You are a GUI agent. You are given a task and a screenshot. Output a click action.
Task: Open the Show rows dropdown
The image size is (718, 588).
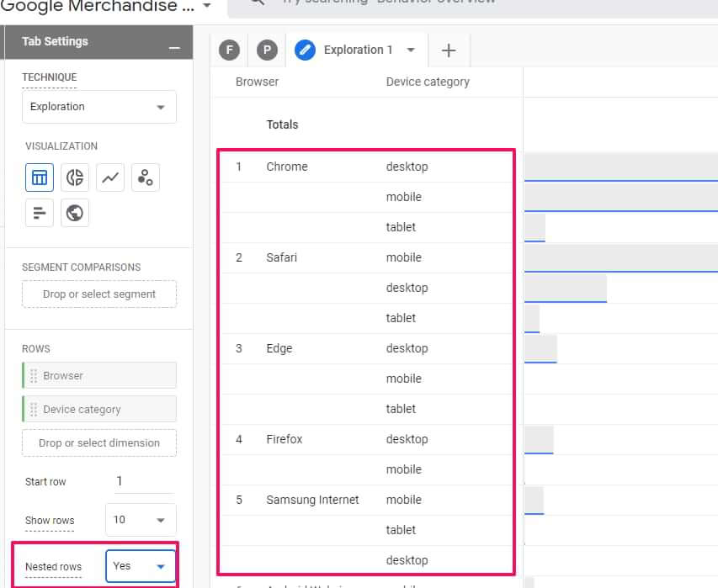(x=141, y=520)
